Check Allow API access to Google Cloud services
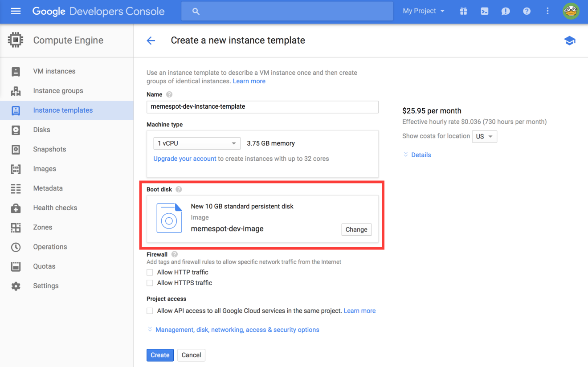Screen dimensions: 588x367 150,310
